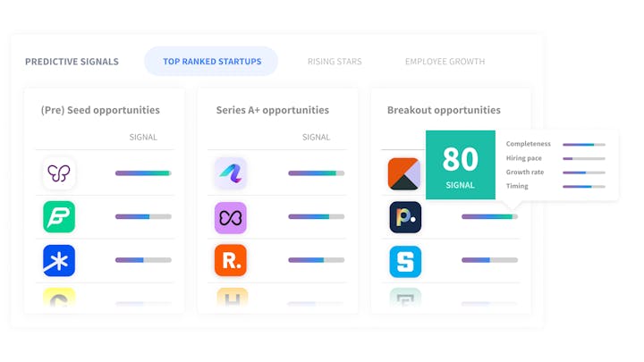This screenshot has height=362, width=644.
Task: Open the blue asterisk startup icon
Action: point(59,261)
